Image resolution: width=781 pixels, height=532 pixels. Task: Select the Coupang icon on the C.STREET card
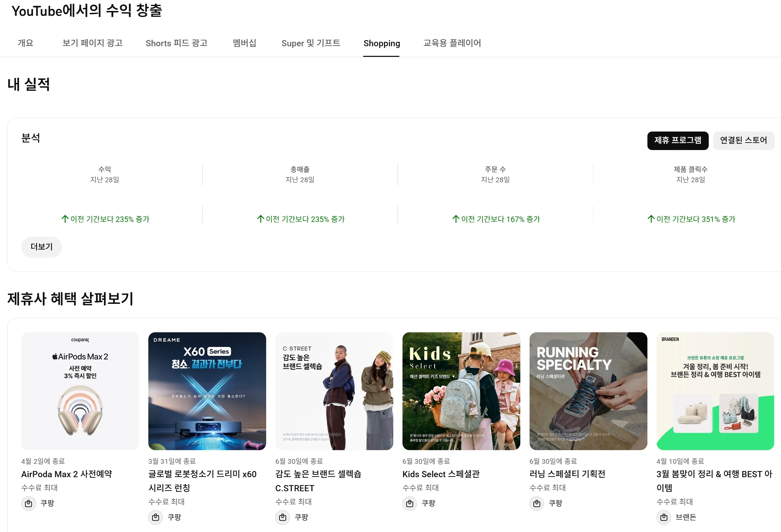tap(283, 517)
